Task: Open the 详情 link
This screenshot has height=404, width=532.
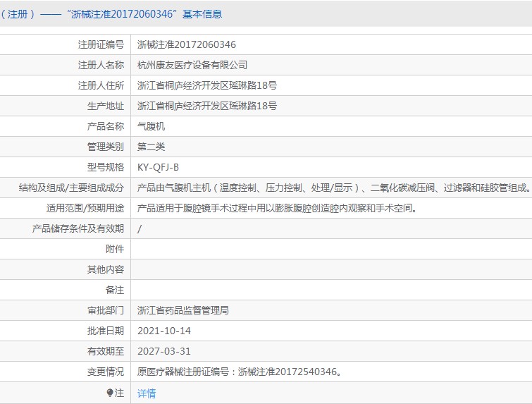Action: 147,393
